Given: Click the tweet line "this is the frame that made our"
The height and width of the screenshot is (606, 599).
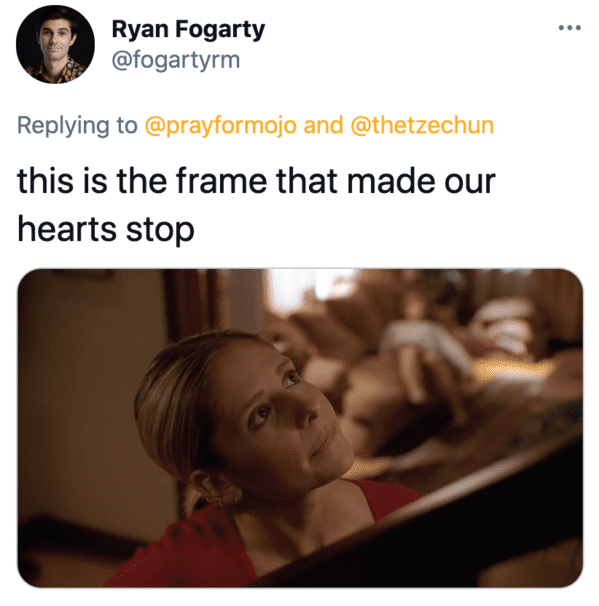Looking at the screenshot, I should tap(256, 181).
